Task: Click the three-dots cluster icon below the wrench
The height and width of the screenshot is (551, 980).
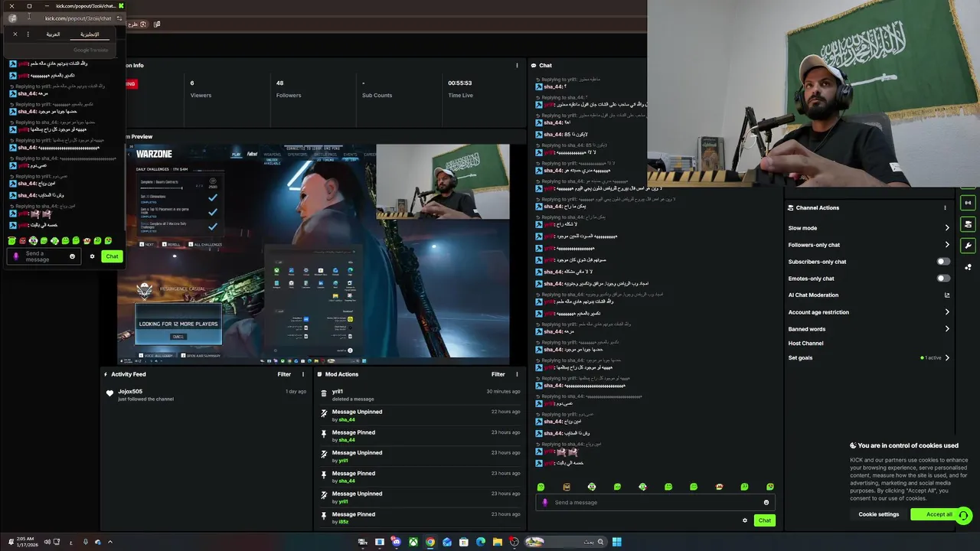Action: (968, 267)
